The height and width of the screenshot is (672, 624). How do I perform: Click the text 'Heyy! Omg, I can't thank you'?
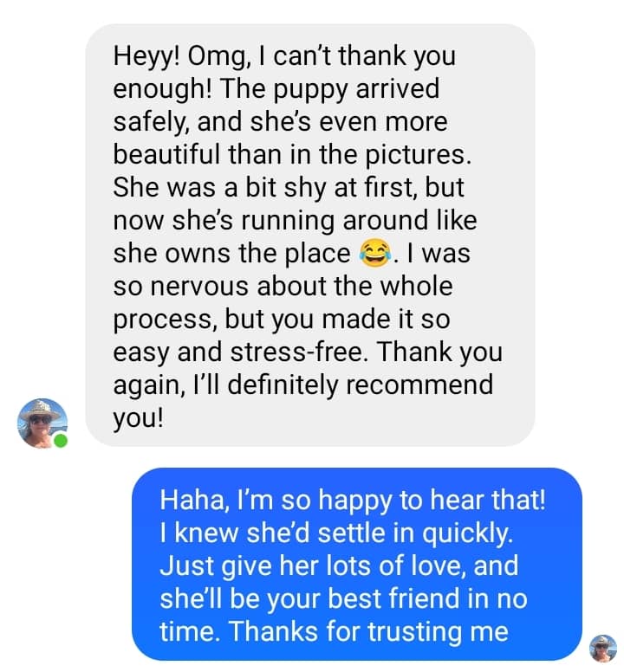click(x=284, y=56)
